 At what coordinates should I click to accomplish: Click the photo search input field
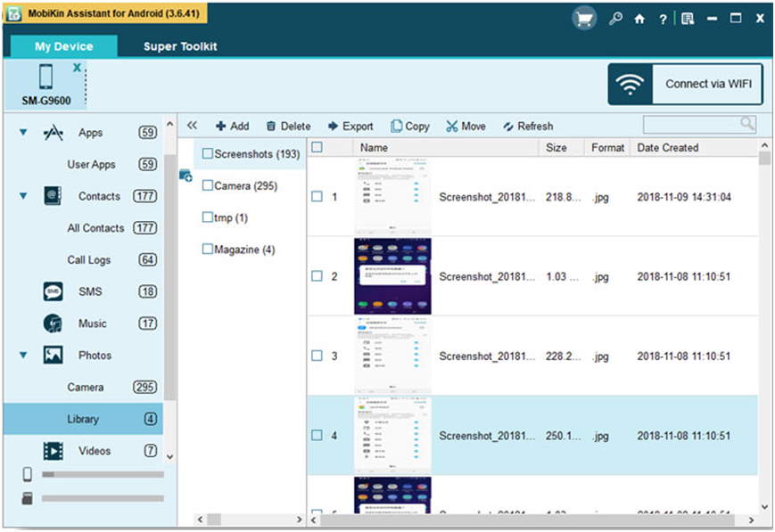(691, 125)
